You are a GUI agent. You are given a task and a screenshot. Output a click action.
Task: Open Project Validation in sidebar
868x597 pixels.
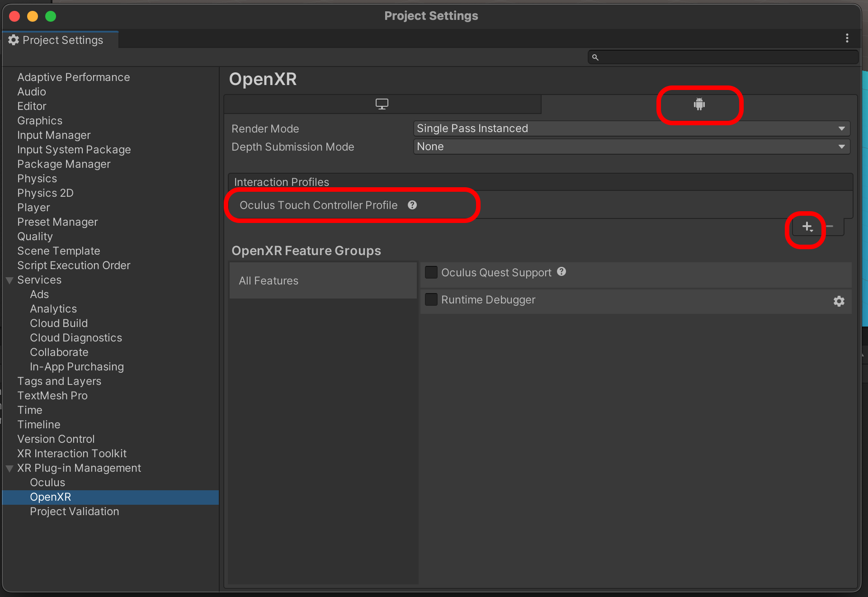point(75,512)
